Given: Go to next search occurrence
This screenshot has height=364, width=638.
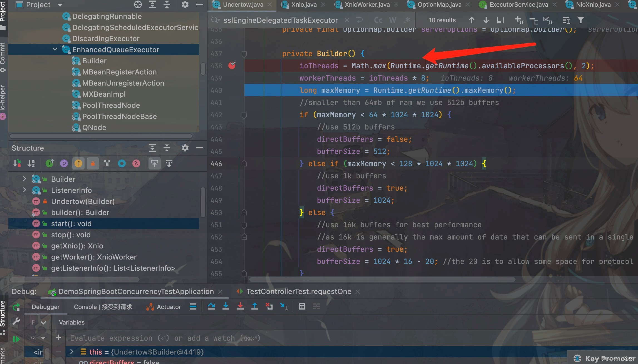Looking at the screenshot, I should click(486, 20).
